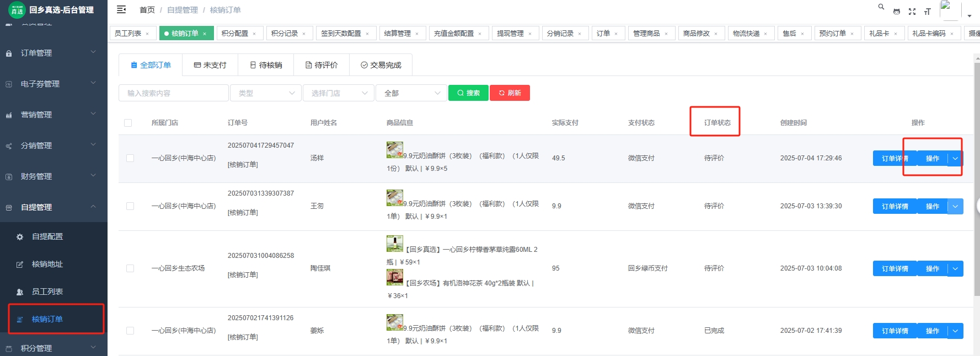The height and width of the screenshot is (356, 980).
Task: Click product thumbnail of order 202507041729457047
Action: 394,149
